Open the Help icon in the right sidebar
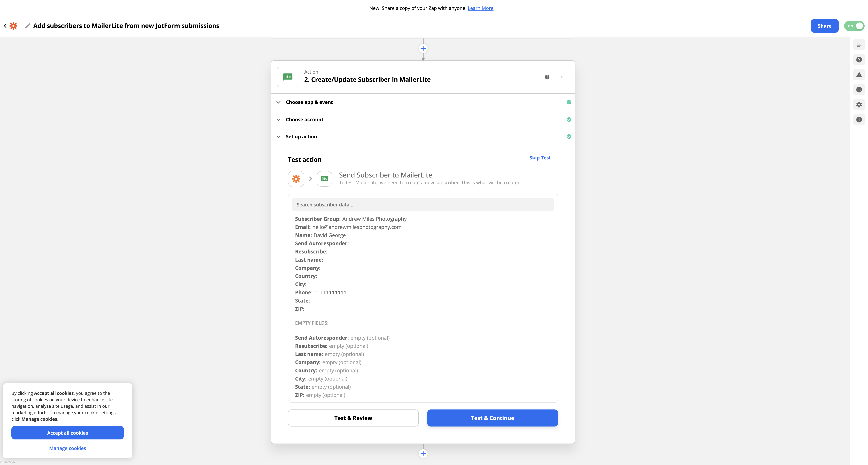Viewport: 868px width, 465px height. (x=859, y=59)
